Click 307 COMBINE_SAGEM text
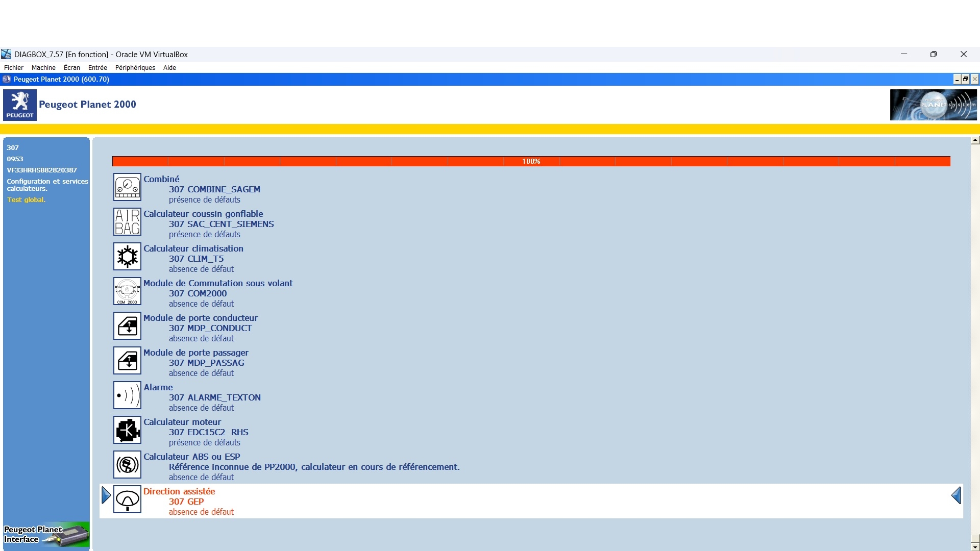Screen dimensions: 980x551 214,189
